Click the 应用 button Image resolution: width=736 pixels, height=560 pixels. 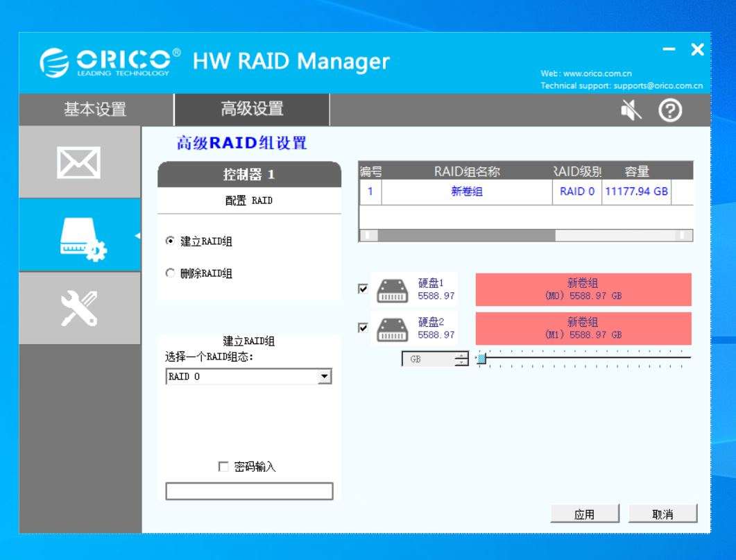[x=584, y=514]
